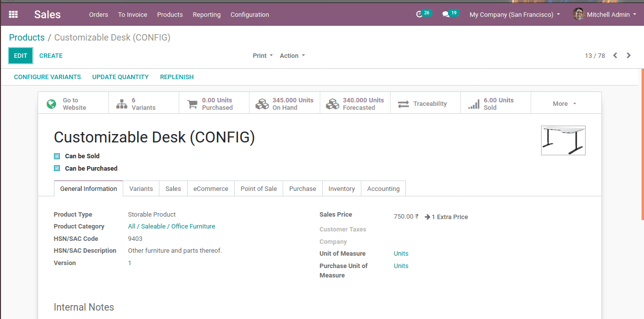This screenshot has height=319, width=644.
Task: Click the Units On Hand boxes icon
Action: pyautogui.click(x=262, y=104)
